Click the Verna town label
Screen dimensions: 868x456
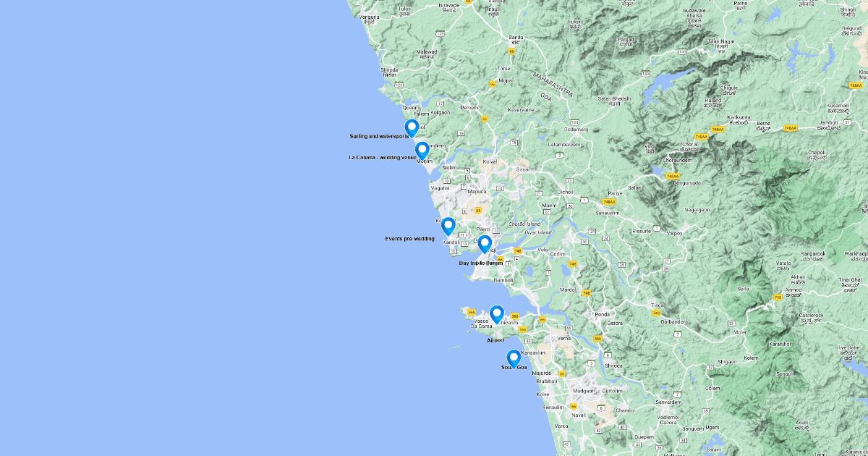565,338
